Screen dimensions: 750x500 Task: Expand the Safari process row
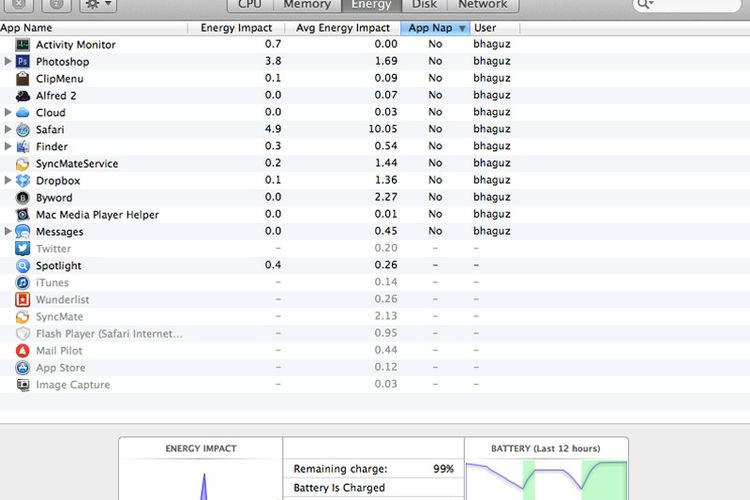(8, 129)
